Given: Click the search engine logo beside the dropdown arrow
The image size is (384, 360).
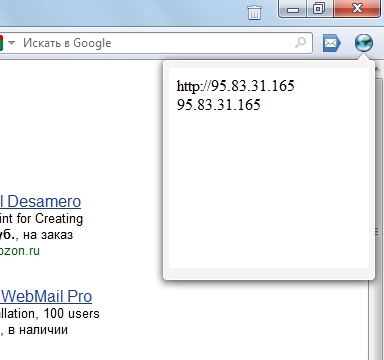Looking at the screenshot, I should point(1,43).
